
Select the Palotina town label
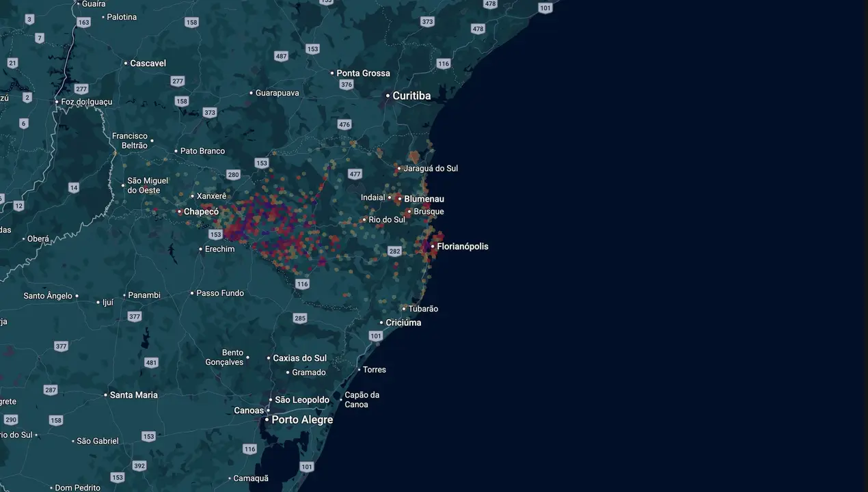[122, 17]
